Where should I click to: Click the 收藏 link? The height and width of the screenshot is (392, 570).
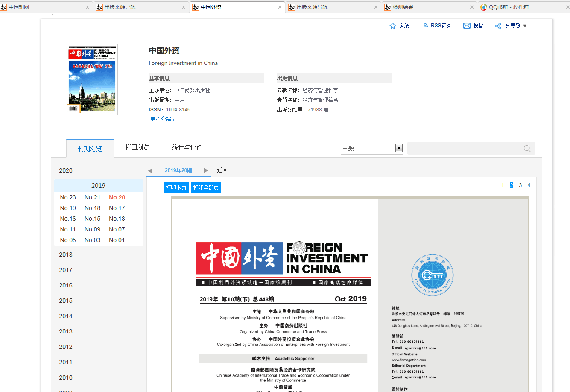pyautogui.click(x=403, y=26)
